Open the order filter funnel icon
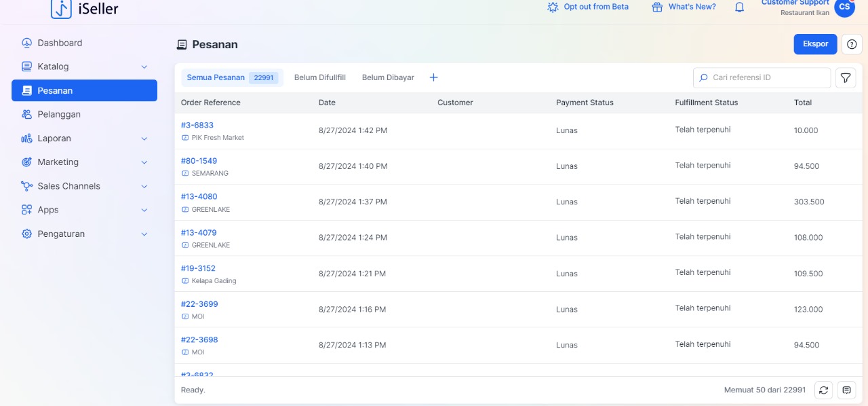The image size is (868, 406). (x=845, y=78)
